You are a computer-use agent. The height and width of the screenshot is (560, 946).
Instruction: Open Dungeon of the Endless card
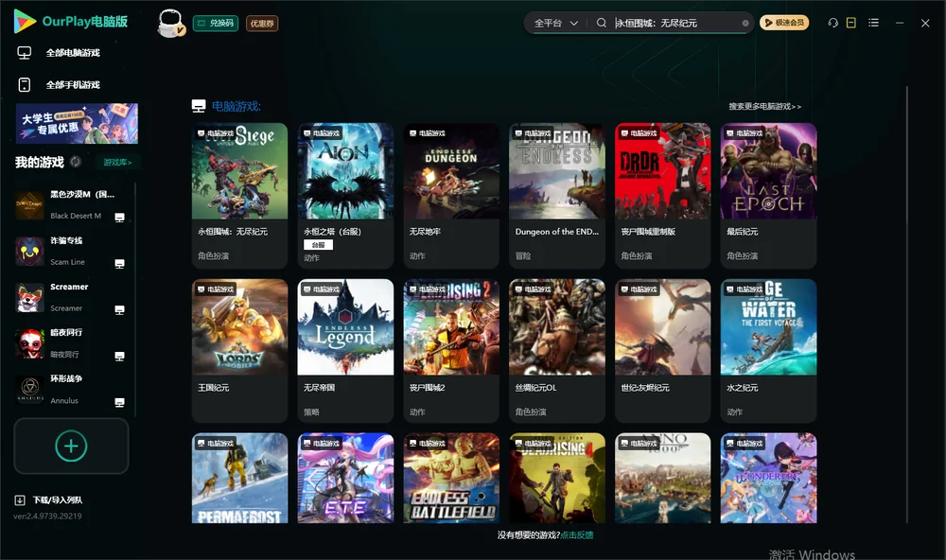[x=557, y=196]
